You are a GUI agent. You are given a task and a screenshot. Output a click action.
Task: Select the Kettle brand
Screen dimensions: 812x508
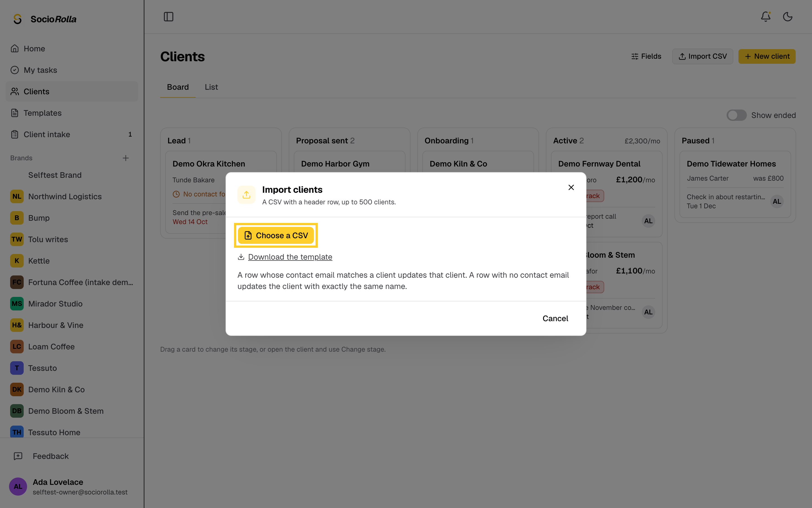coord(72,261)
